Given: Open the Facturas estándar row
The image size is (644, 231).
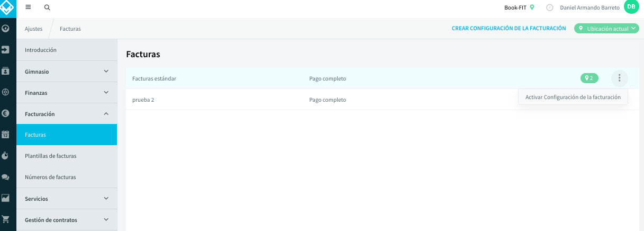Looking at the screenshot, I should (x=382, y=78).
